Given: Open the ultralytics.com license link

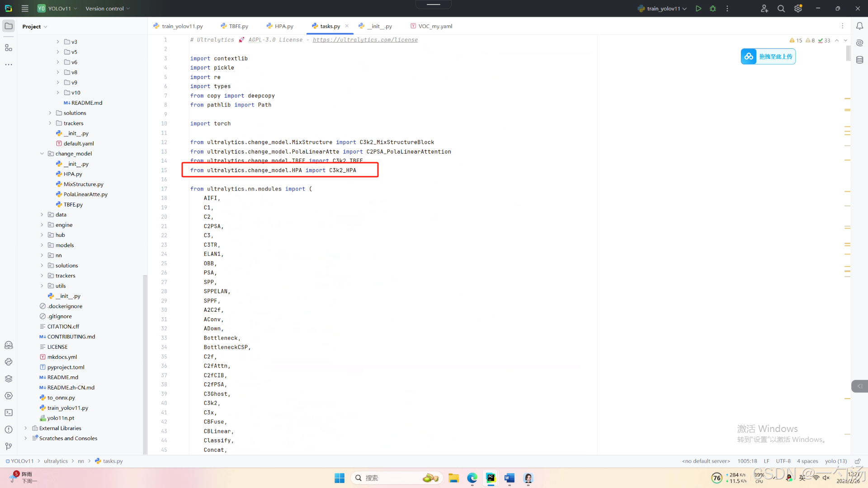Looking at the screenshot, I should [365, 40].
